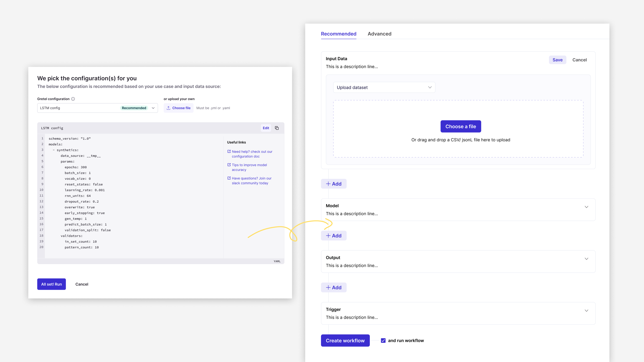Click the copy icon in LSTM config header
Image resolution: width=644 pixels, height=362 pixels.
pyautogui.click(x=277, y=128)
